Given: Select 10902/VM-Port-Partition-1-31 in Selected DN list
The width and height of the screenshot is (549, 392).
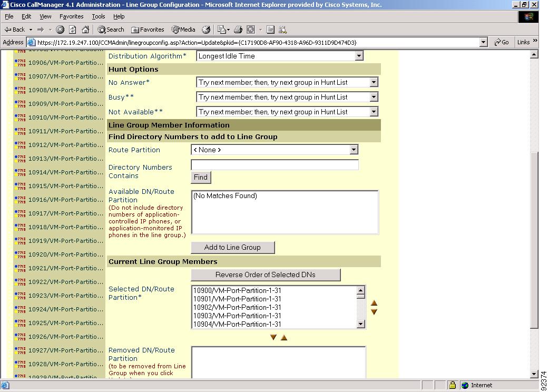Looking at the screenshot, I should (238, 307).
